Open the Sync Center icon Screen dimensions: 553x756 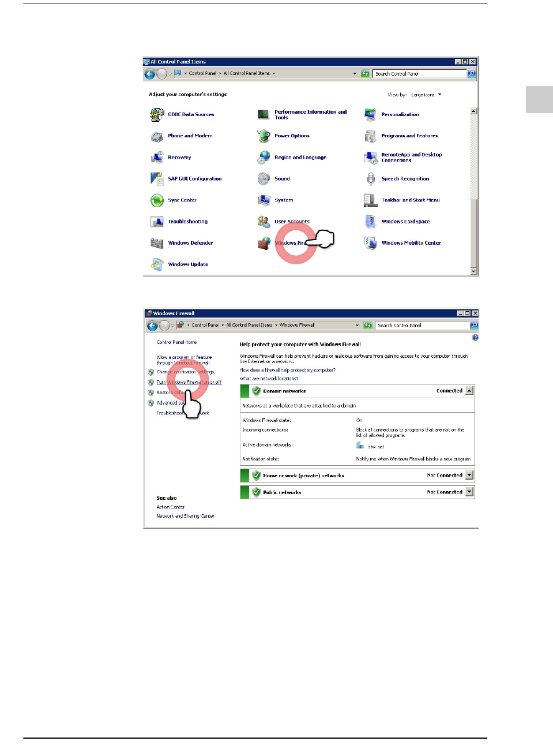[x=157, y=200]
